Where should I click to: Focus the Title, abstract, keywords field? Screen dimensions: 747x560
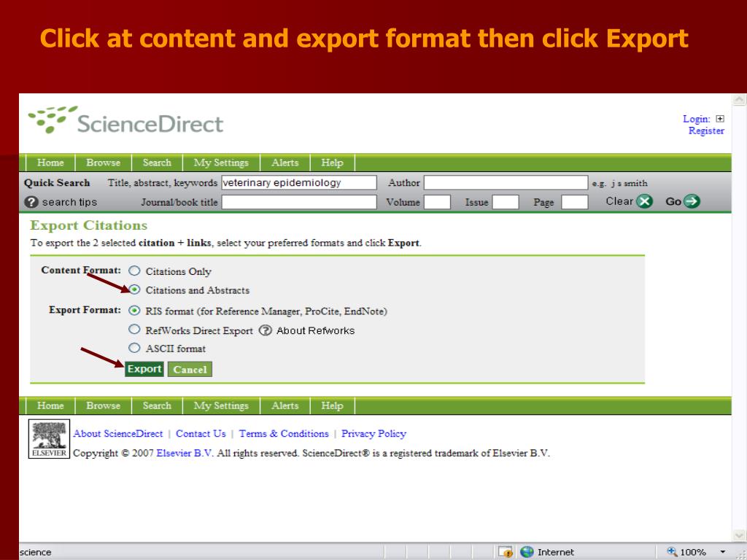(298, 182)
